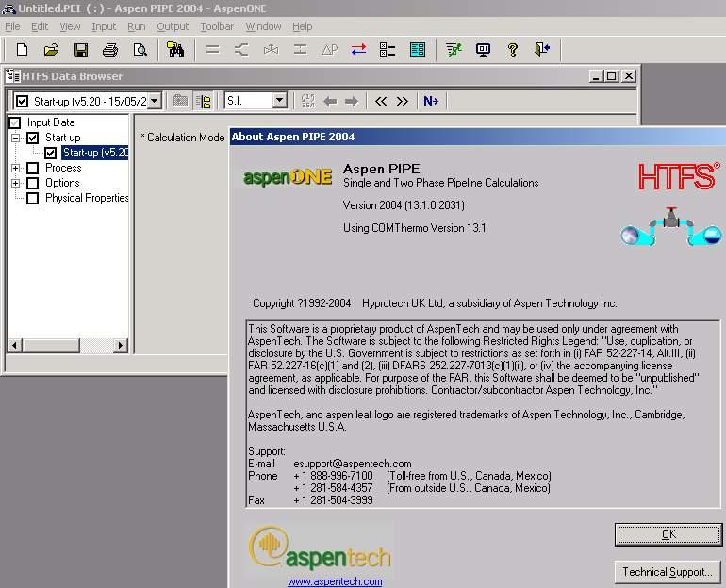The width and height of the screenshot is (726, 588).
Task: Open the View menu
Action: pos(70,26)
